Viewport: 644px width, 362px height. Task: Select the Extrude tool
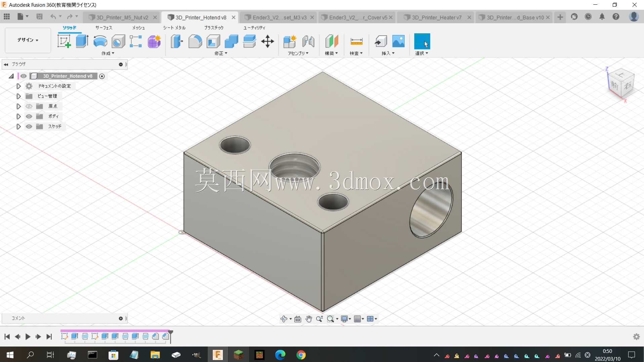(82, 41)
